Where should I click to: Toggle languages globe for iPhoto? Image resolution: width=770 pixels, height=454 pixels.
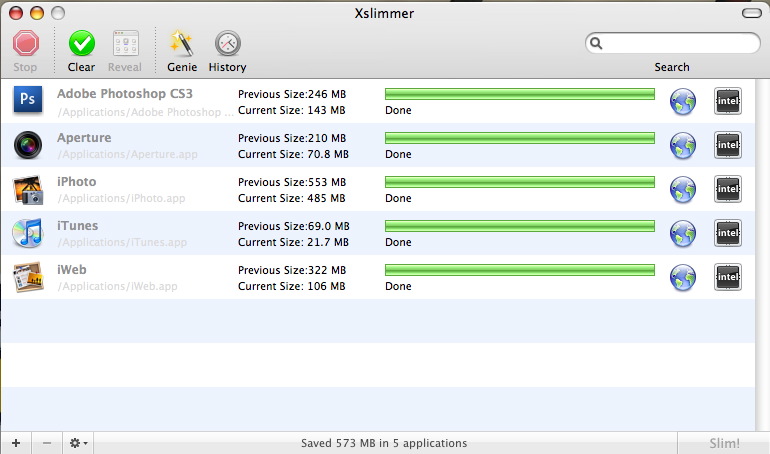(683, 189)
